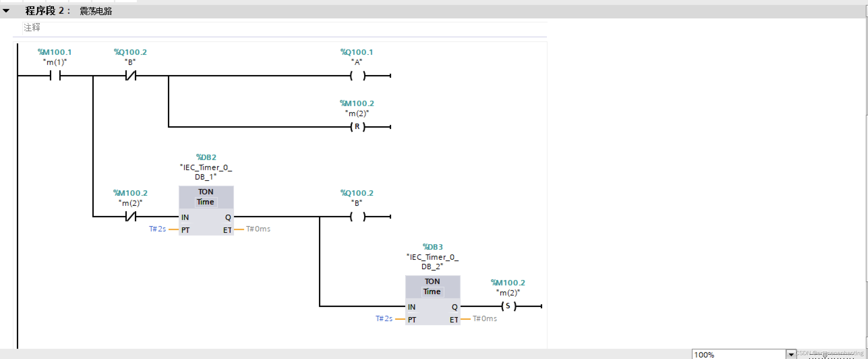The image size is (868, 359).
Task: Select the set coil S for m(2)
Action: (508, 306)
